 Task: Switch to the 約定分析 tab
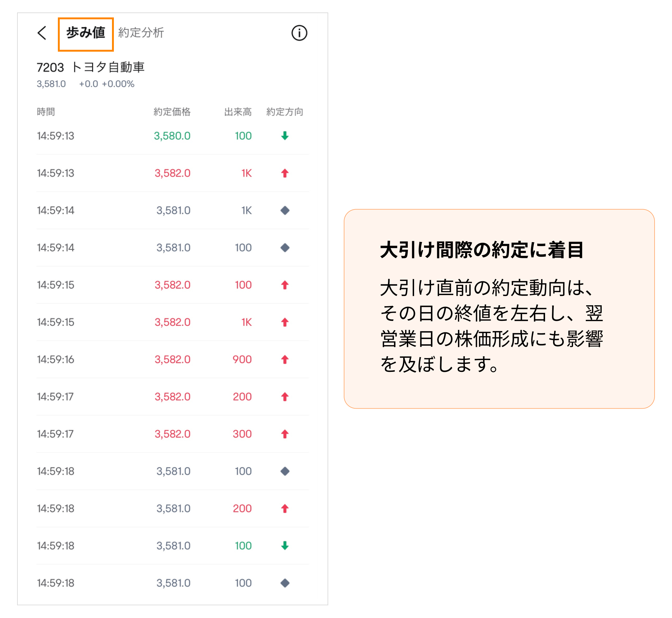coord(141,33)
